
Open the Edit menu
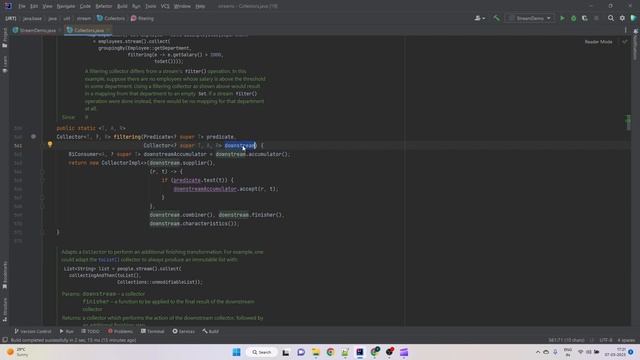pos(34,6)
